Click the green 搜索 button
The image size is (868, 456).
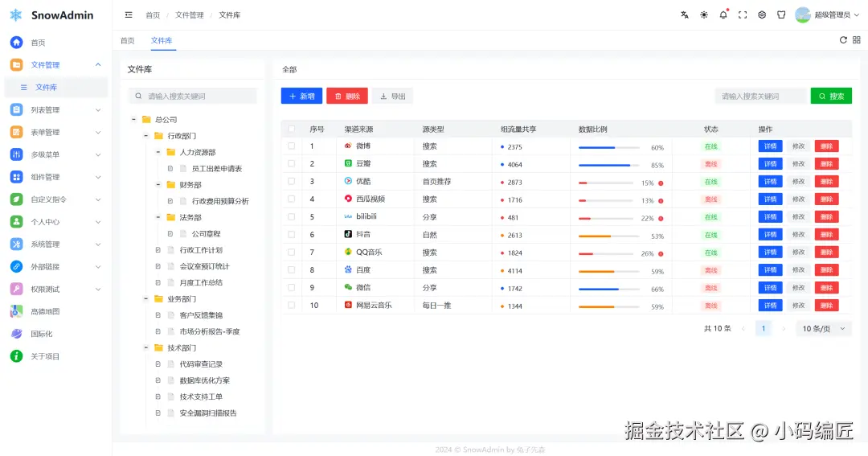[x=832, y=96]
